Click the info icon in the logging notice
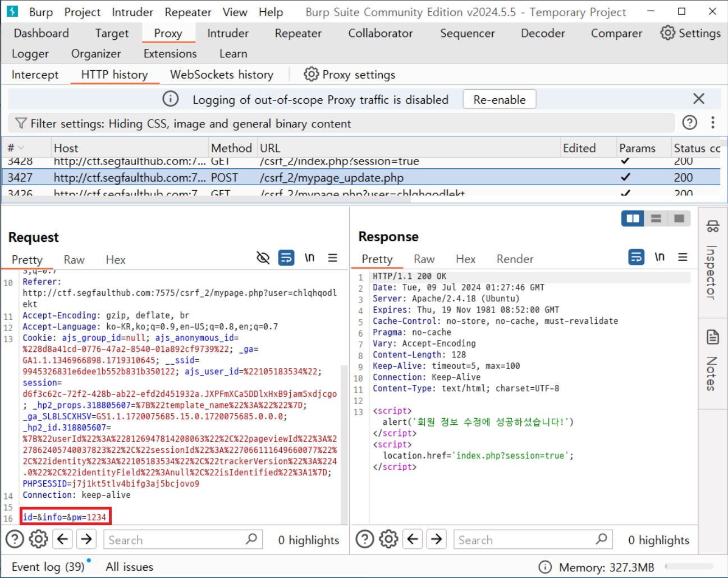 pyautogui.click(x=171, y=99)
